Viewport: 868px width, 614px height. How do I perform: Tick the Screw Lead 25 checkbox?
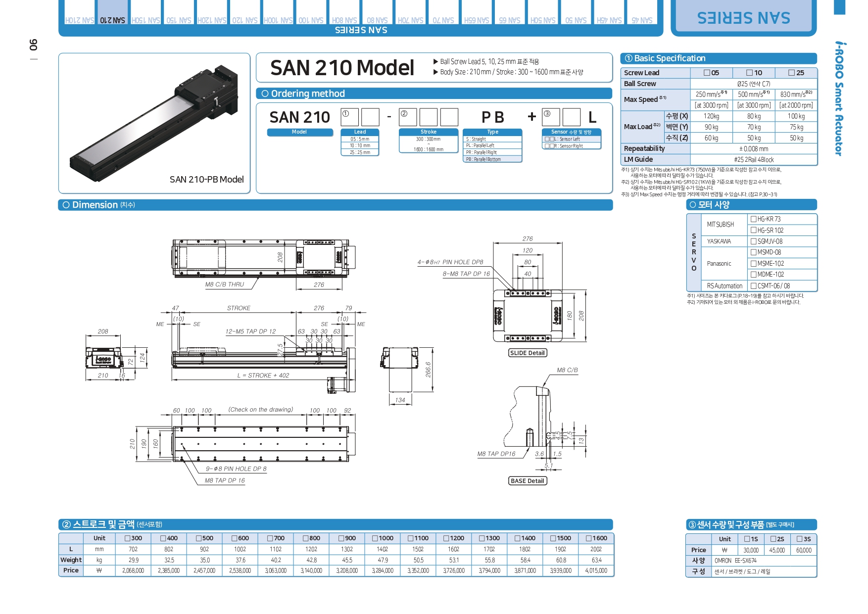(x=791, y=73)
